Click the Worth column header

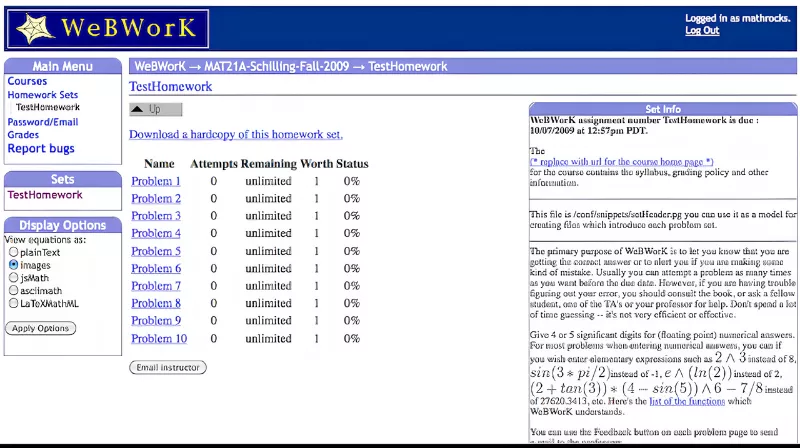pos(316,164)
